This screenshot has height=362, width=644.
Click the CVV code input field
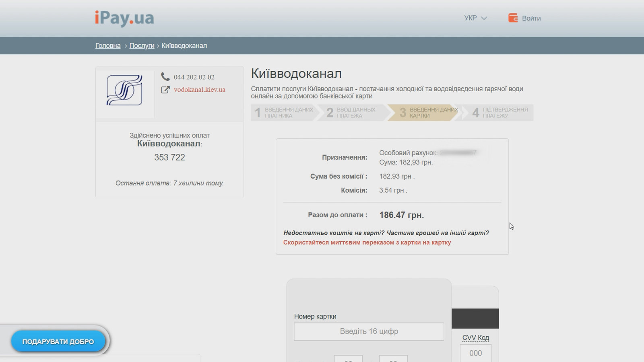(475, 353)
